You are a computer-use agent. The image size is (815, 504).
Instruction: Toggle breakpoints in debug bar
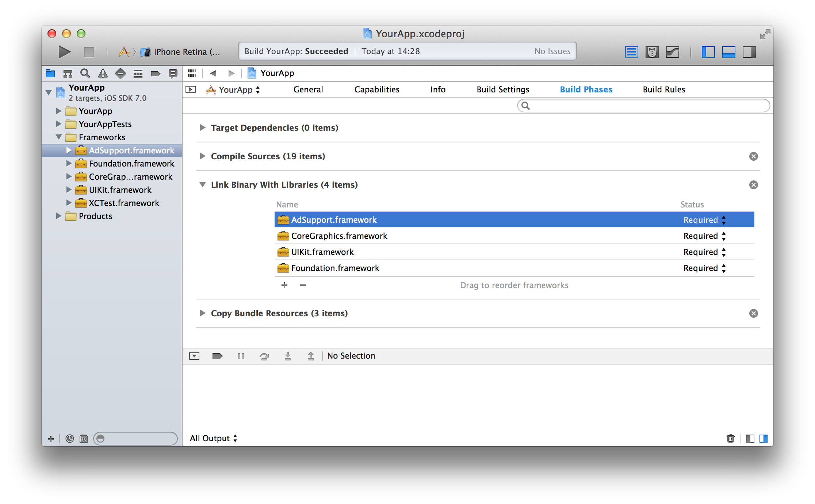[217, 356]
